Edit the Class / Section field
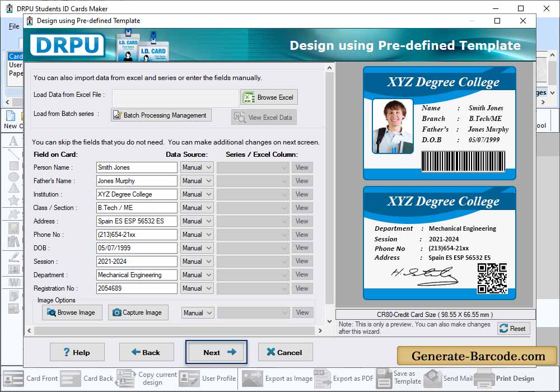 pos(137,208)
